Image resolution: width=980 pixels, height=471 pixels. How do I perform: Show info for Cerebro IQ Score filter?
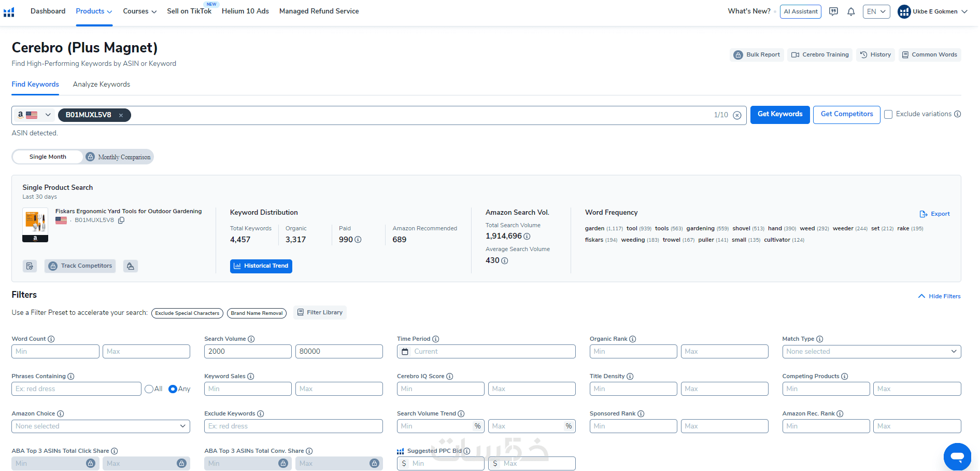click(450, 377)
